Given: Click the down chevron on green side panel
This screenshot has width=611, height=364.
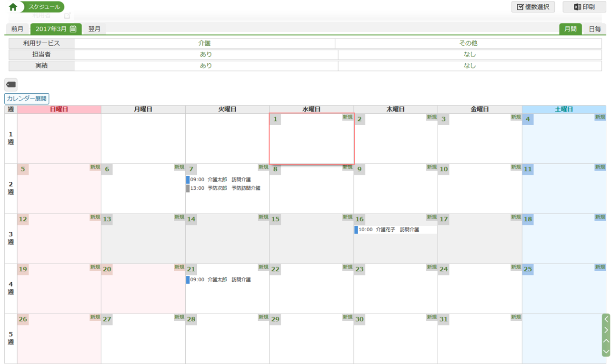Looking at the screenshot, I should pyautogui.click(x=606, y=352).
